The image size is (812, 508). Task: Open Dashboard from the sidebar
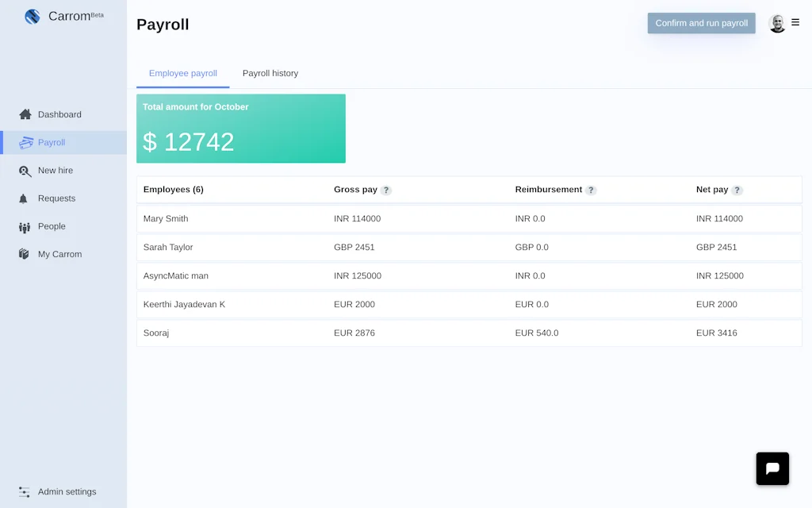click(x=59, y=114)
